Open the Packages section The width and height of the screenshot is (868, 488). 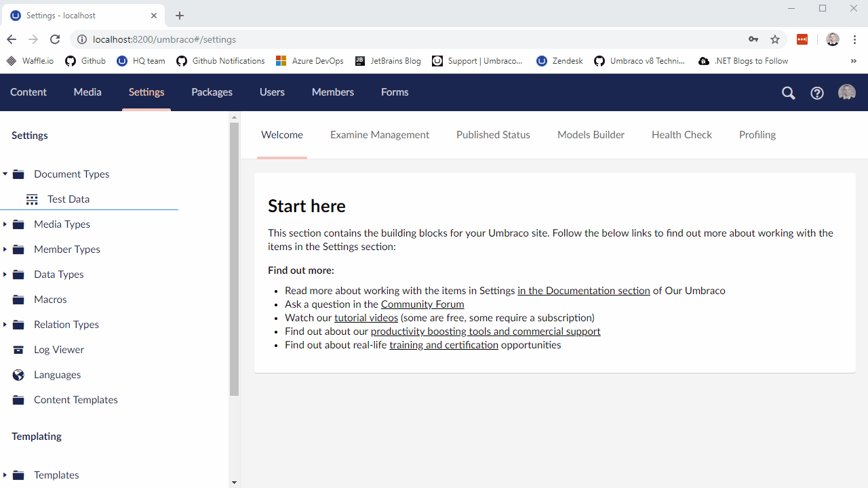pyautogui.click(x=212, y=92)
